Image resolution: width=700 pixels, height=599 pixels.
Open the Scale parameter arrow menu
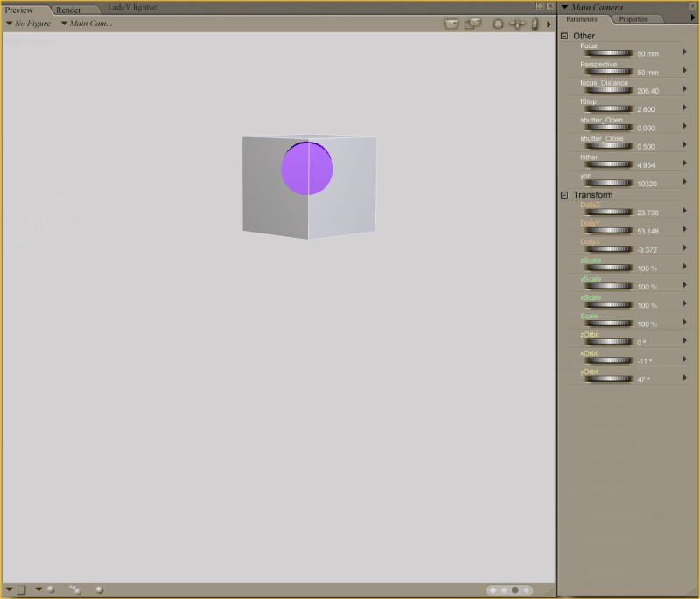coord(685,322)
